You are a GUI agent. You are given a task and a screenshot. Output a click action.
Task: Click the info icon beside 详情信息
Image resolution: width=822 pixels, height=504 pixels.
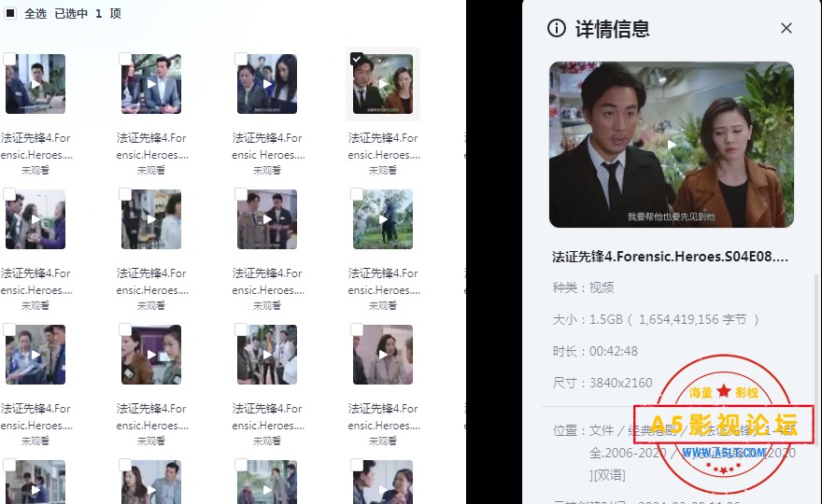(x=556, y=28)
